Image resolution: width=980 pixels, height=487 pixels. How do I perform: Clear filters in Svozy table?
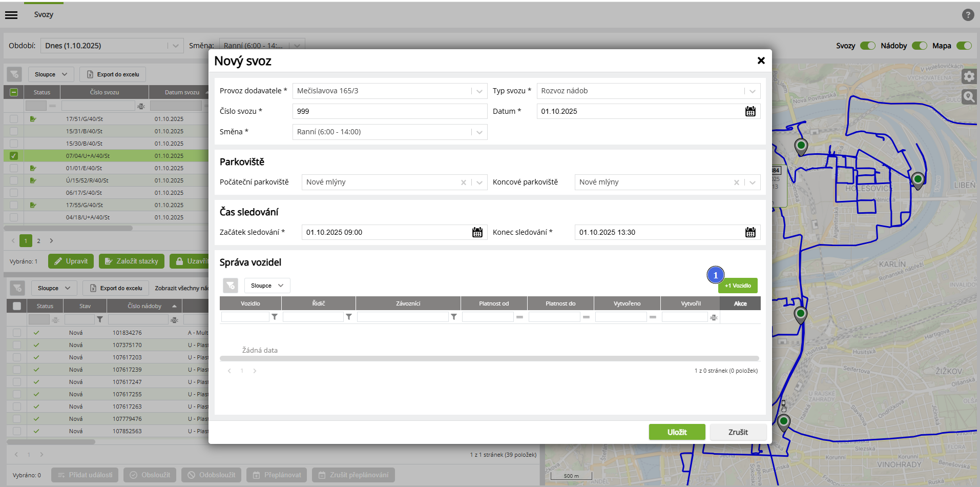pos(14,74)
